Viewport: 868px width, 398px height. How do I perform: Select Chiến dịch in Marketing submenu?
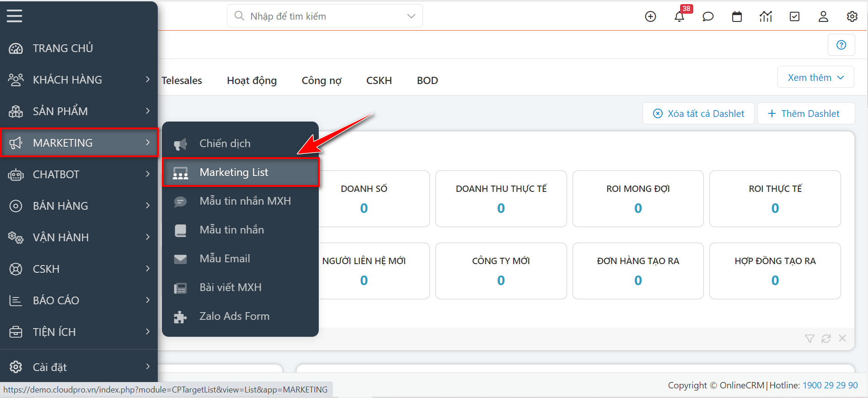pyautogui.click(x=240, y=143)
